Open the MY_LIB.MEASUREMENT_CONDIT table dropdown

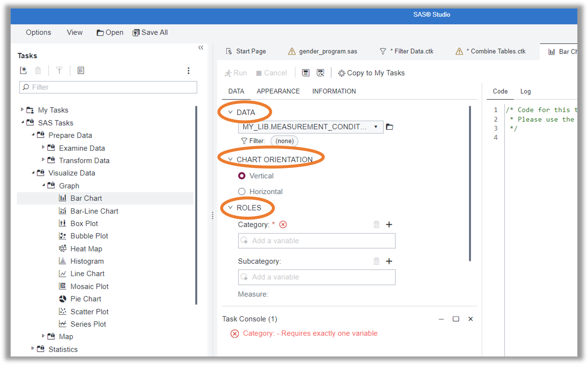pos(376,127)
